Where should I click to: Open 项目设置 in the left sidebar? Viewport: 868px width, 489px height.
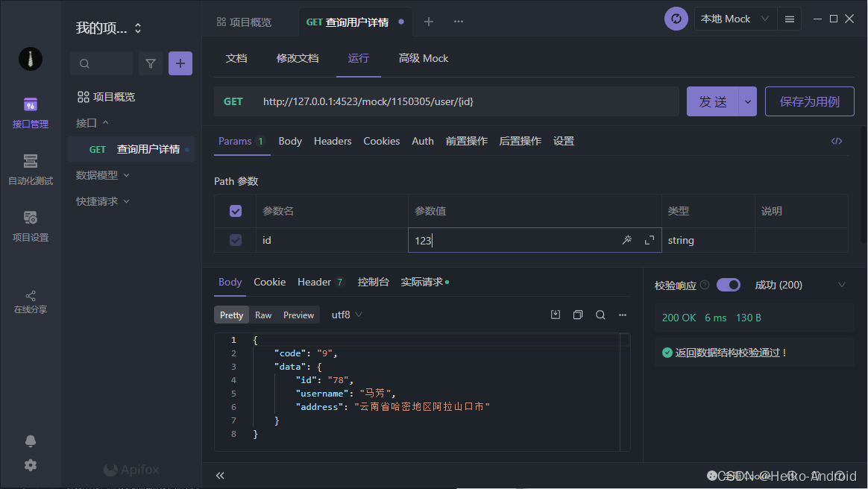(x=31, y=226)
